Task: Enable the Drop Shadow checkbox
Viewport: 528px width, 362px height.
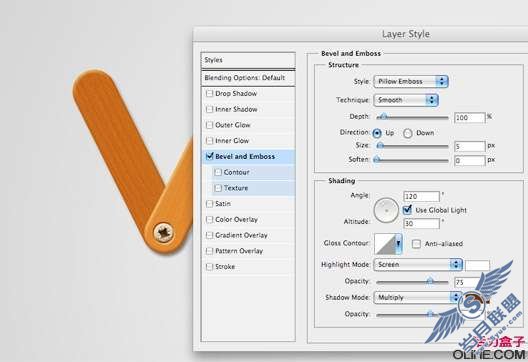Action: pyautogui.click(x=209, y=93)
